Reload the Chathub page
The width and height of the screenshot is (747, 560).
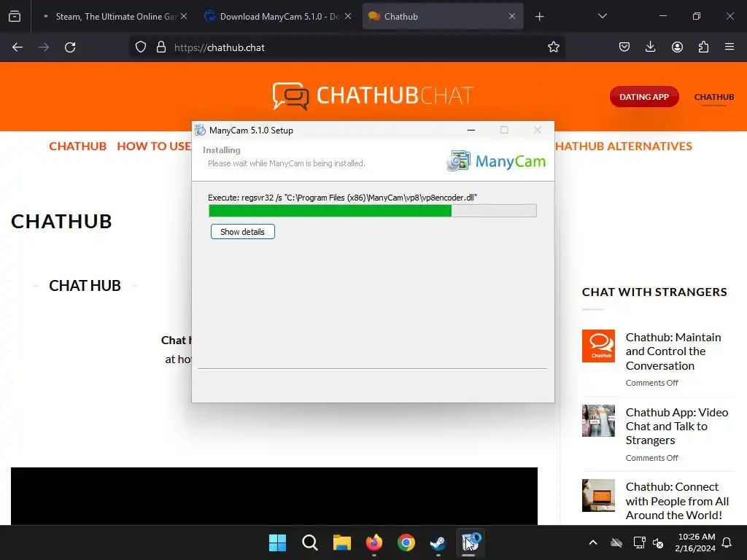[70, 47]
